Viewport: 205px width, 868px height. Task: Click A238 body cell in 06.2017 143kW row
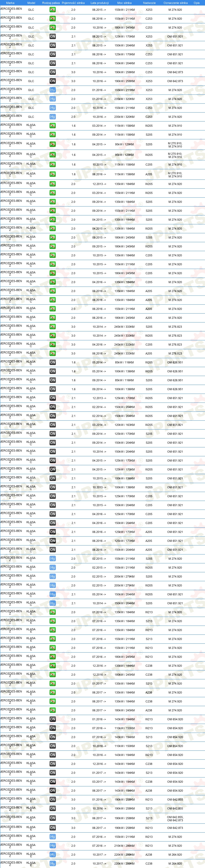149,791
